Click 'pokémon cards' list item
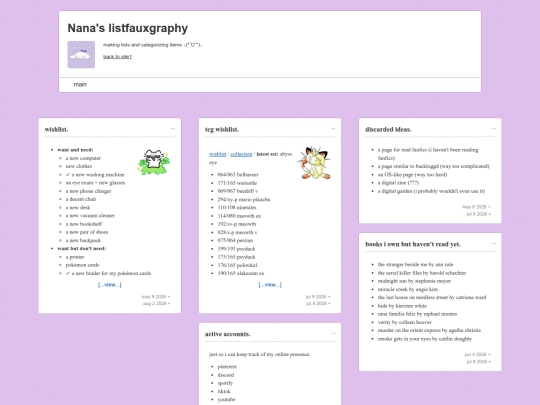 tap(82, 265)
